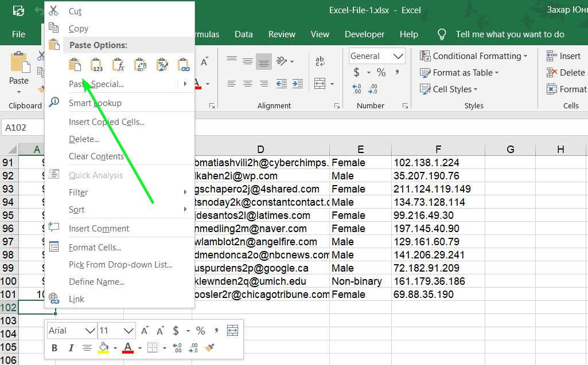This screenshot has height=365, width=588.
Task: Open the Review ribbon tab
Action: point(282,34)
